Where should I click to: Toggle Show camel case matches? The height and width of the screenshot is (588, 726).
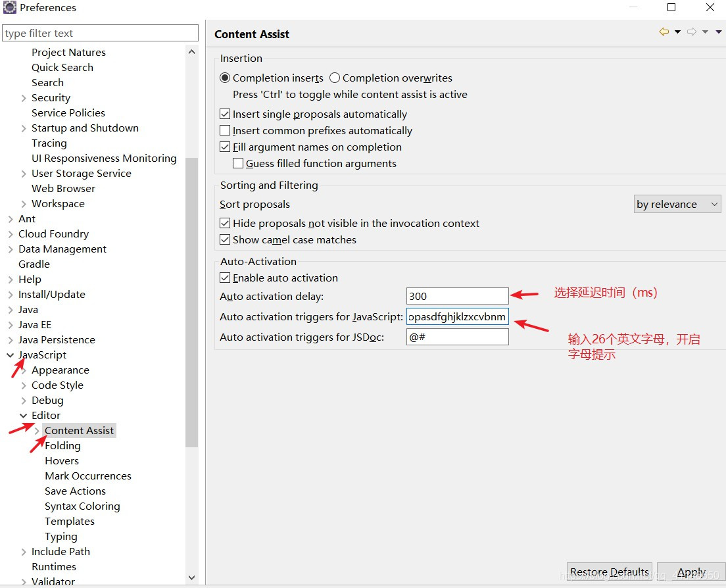pos(225,240)
